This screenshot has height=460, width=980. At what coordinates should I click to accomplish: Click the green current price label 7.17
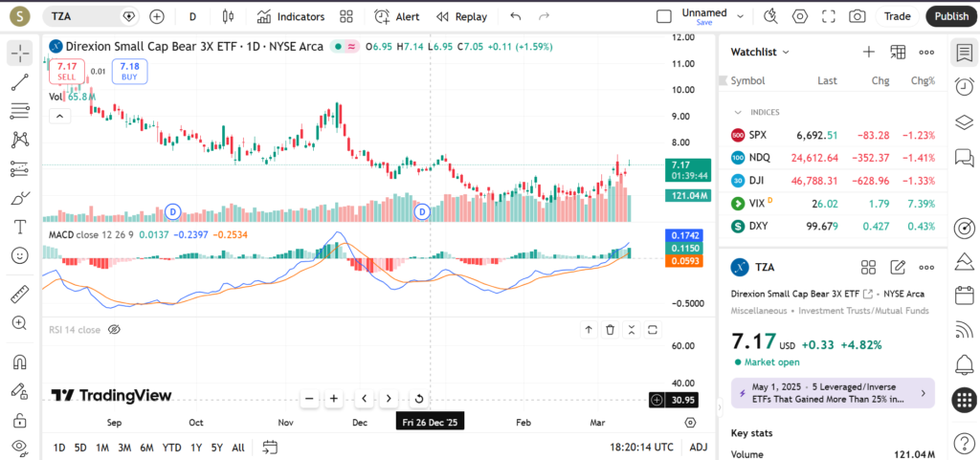(x=681, y=164)
